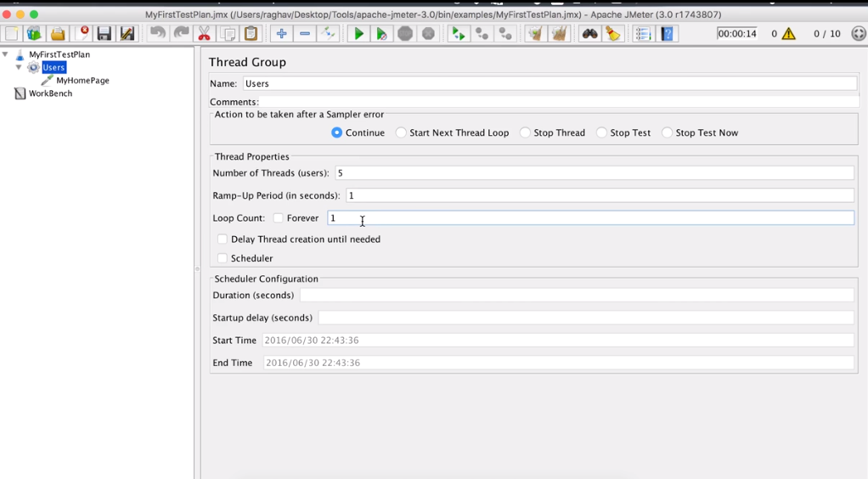Start the test with green play icon
The image size is (868, 479).
click(358, 34)
